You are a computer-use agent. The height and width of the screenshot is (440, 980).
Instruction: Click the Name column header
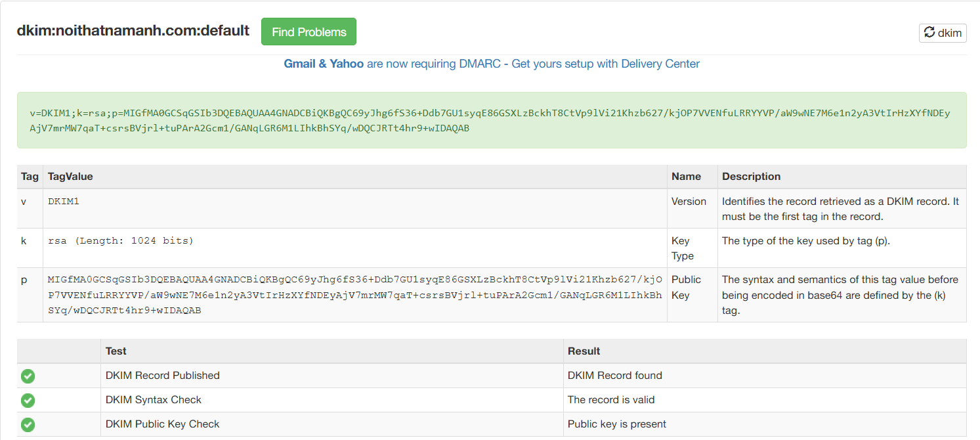click(686, 177)
